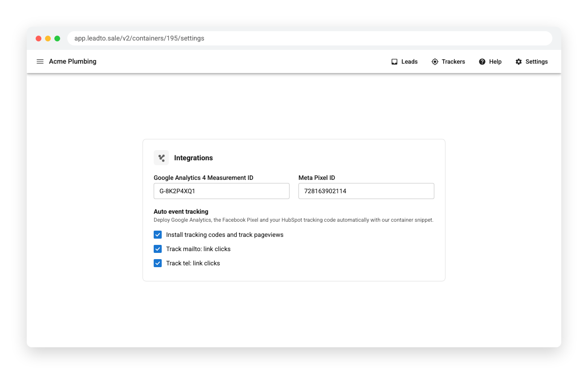Click the Integrations heading text
The image size is (588, 374).
point(193,158)
